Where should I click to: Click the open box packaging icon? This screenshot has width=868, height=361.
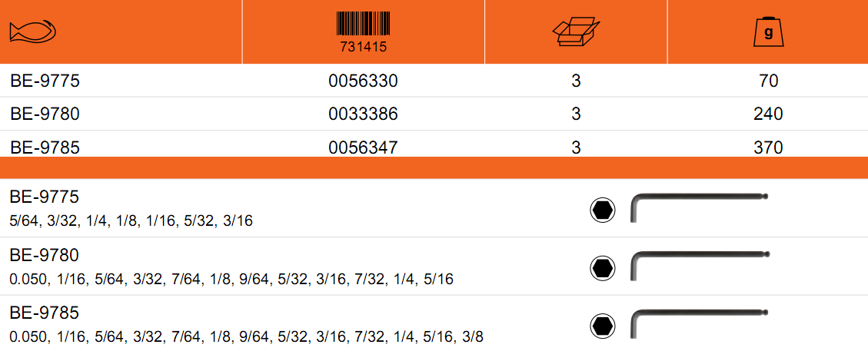577,32
